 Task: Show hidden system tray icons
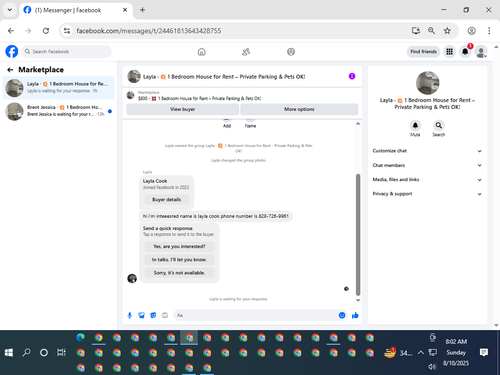(421, 352)
